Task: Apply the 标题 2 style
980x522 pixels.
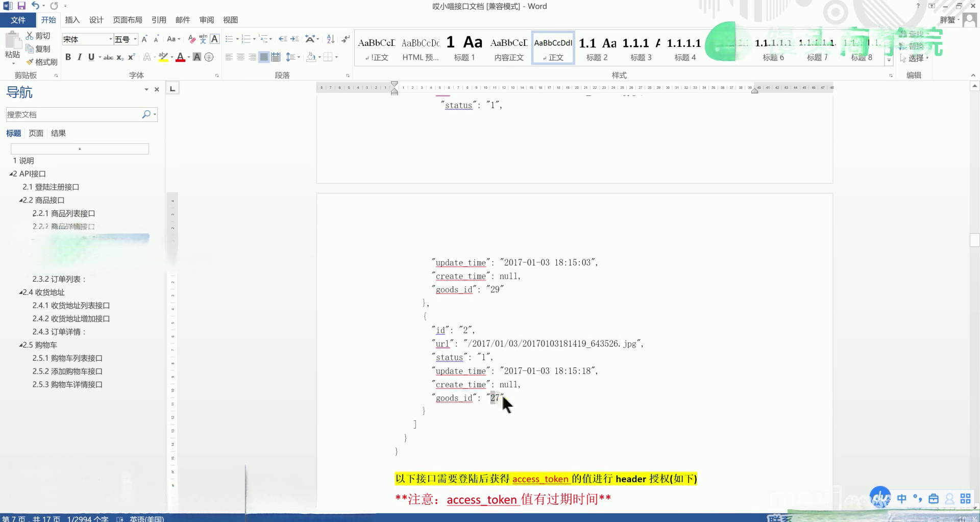Action: point(597,48)
